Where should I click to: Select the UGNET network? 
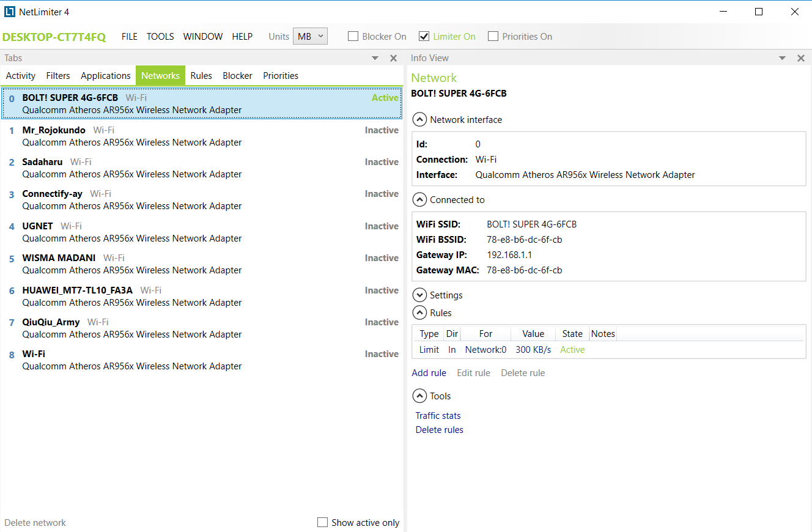point(202,232)
